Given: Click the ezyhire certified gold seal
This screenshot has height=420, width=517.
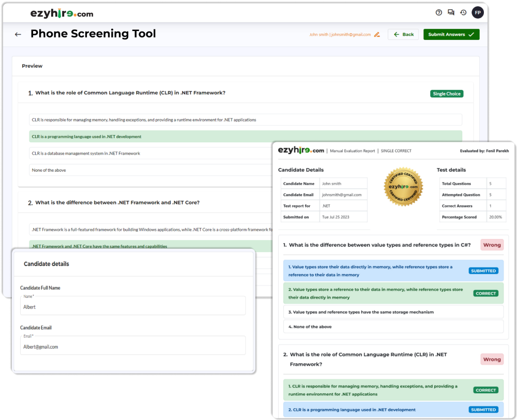Looking at the screenshot, I should click(403, 187).
